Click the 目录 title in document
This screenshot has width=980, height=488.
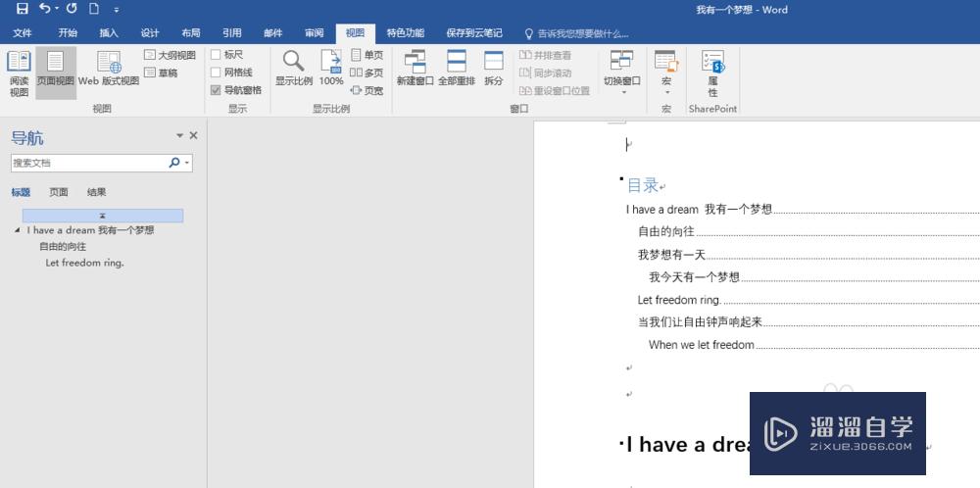coord(643,185)
